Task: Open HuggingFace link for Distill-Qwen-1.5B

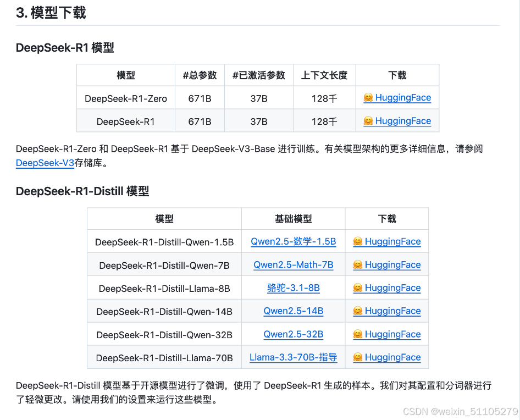Action: pos(387,241)
